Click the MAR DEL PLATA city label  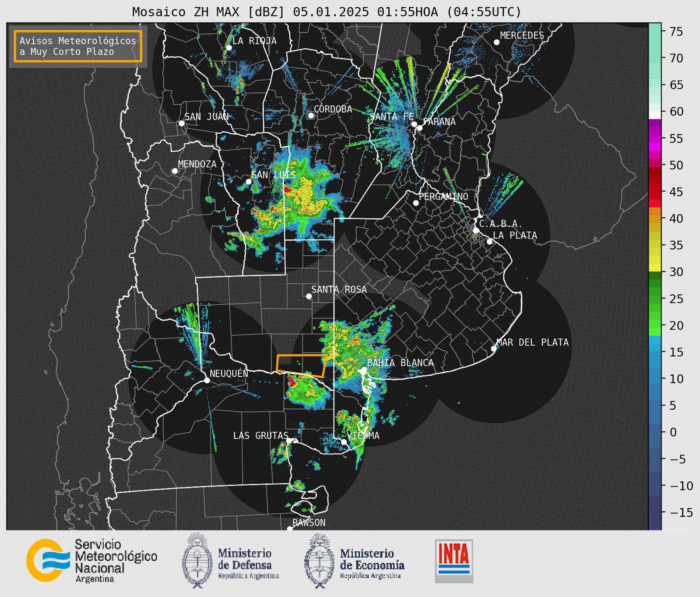coord(532,343)
